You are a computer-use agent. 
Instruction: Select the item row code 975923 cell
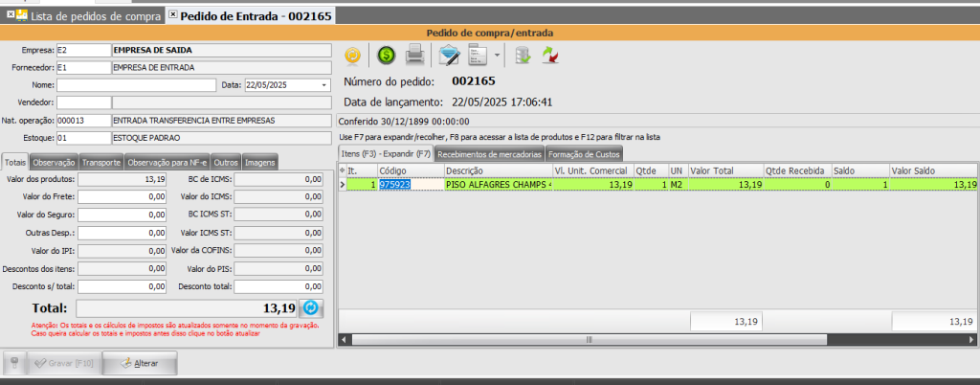[395, 184]
